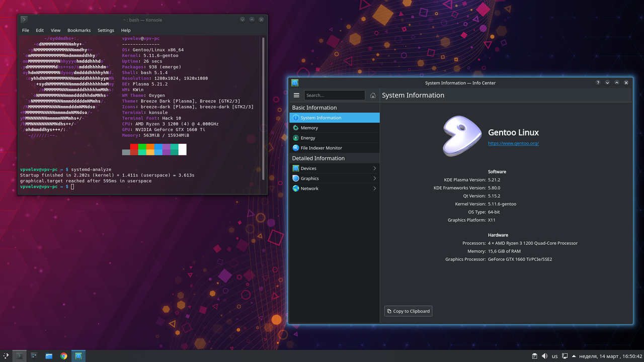Launch Google Chrome from the taskbar
644x362 pixels.
(64, 356)
